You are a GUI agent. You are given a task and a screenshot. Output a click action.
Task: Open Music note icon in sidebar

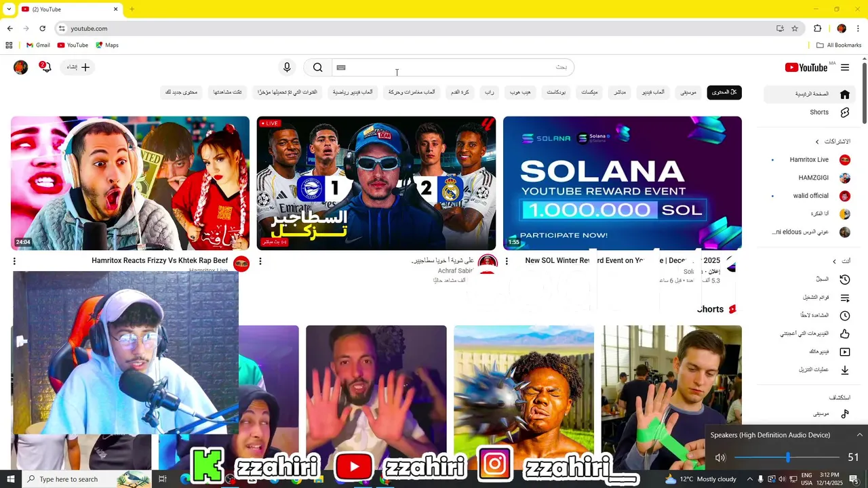[x=845, y=413]
